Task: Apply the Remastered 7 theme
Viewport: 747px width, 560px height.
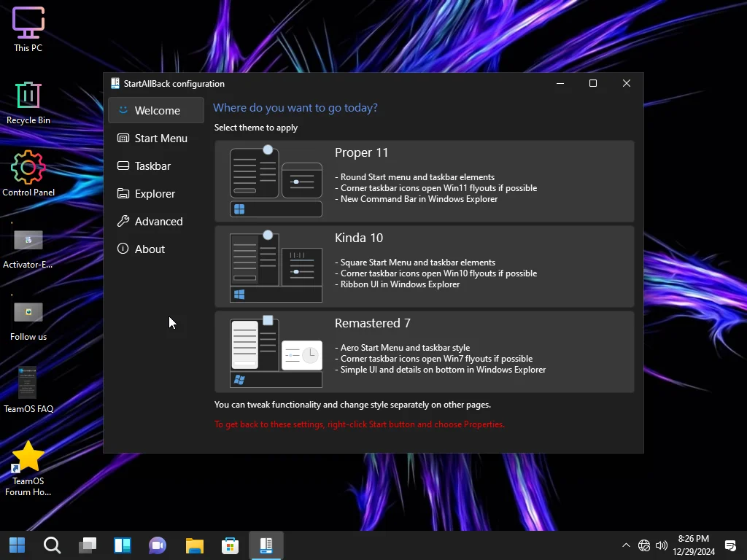Action: [424, 352]
